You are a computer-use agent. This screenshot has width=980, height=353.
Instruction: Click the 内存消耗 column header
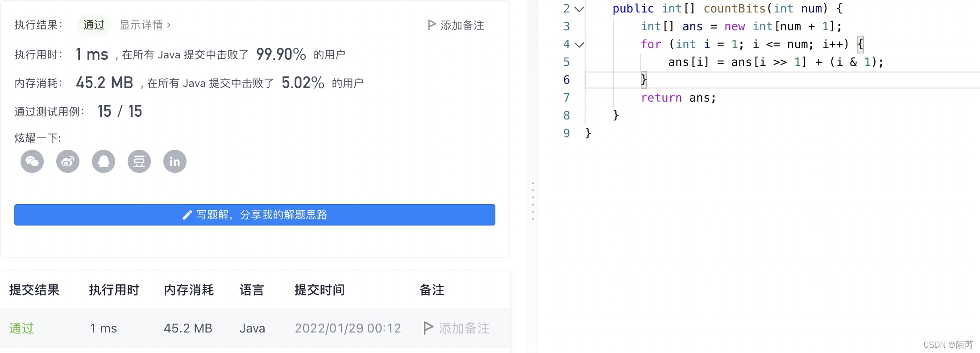[189, 290]
